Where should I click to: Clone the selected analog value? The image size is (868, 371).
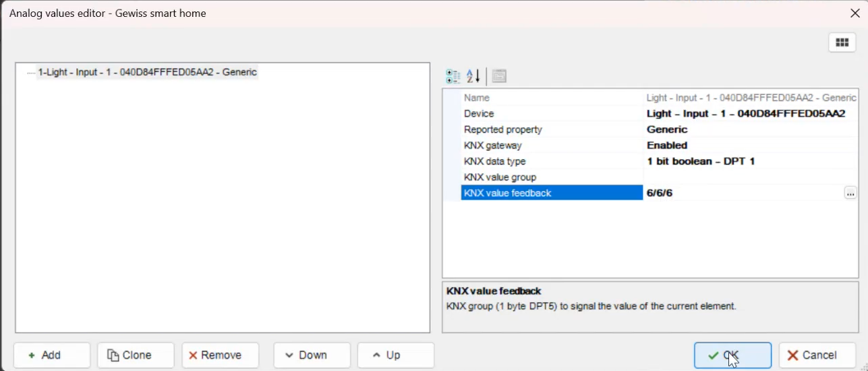(136, 355)
